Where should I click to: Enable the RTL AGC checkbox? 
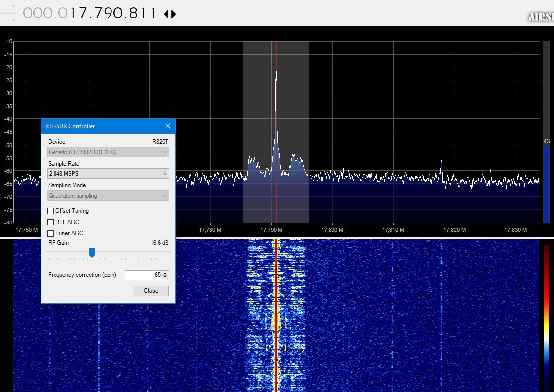point(50,222)
